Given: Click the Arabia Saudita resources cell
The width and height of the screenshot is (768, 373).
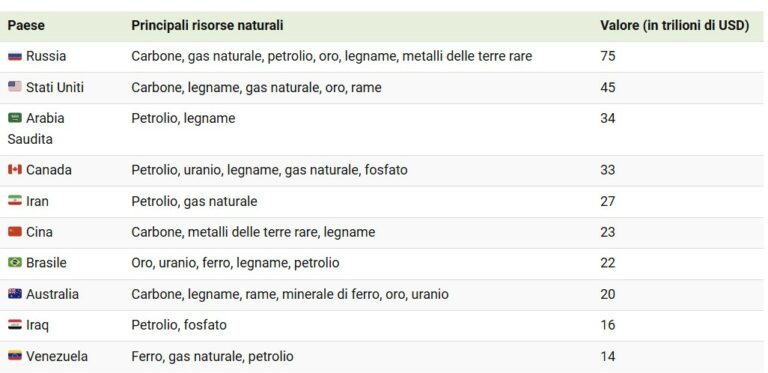Looking at the screenshot, I should (183, 118).
